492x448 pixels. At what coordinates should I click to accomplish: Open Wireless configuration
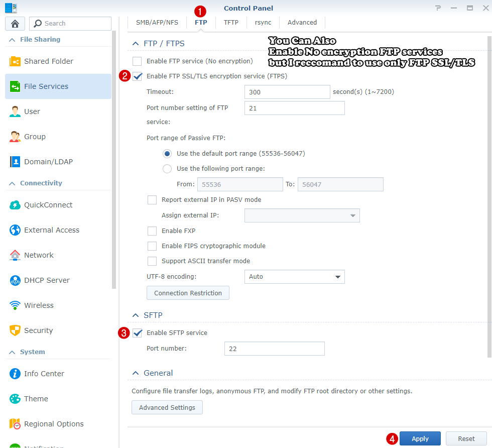click(x=39, y=305)
